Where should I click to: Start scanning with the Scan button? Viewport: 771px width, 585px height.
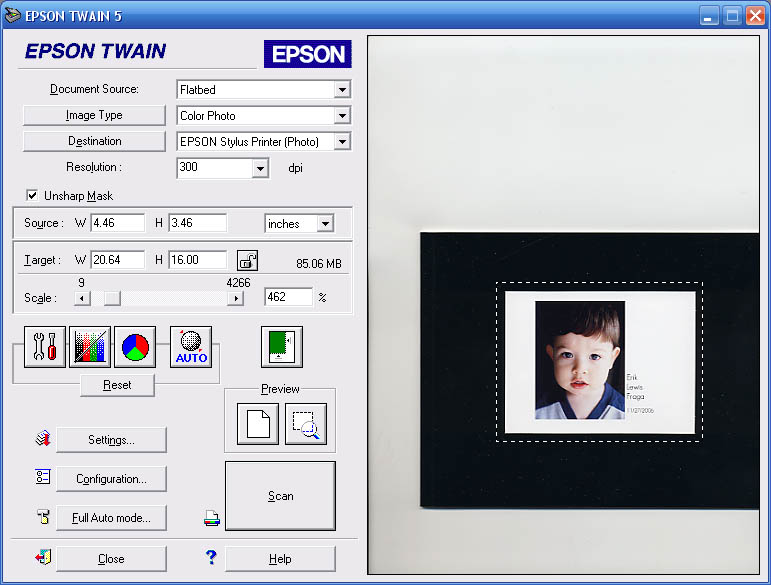point(280,496)
